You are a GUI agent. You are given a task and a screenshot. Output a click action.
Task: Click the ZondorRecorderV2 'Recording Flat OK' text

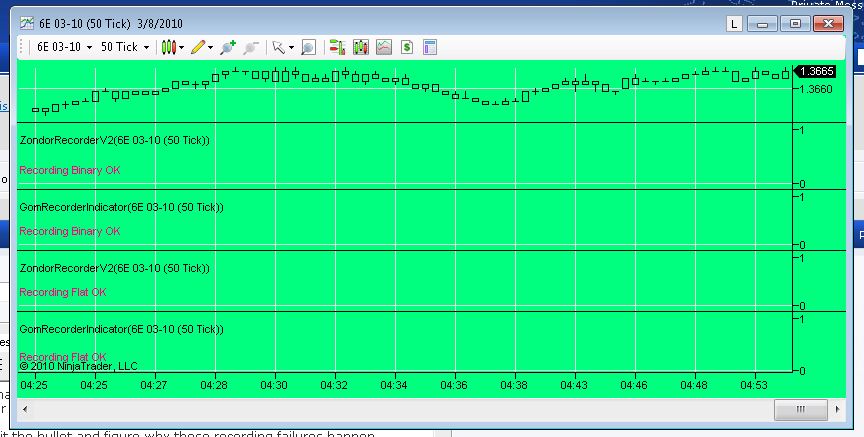click(63, 292)
